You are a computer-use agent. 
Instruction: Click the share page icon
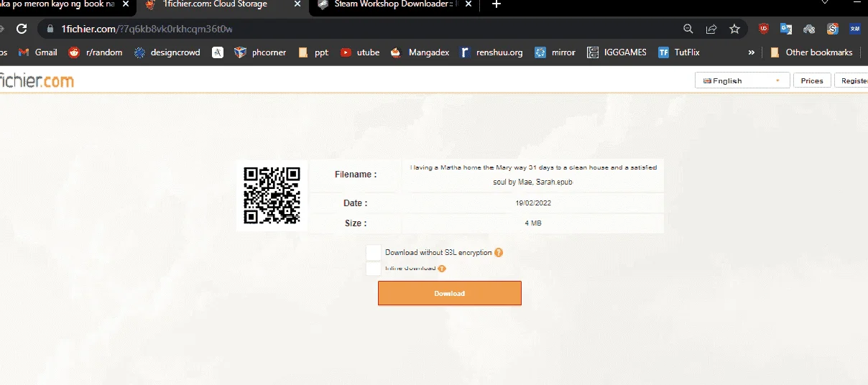tap(711, 29)
